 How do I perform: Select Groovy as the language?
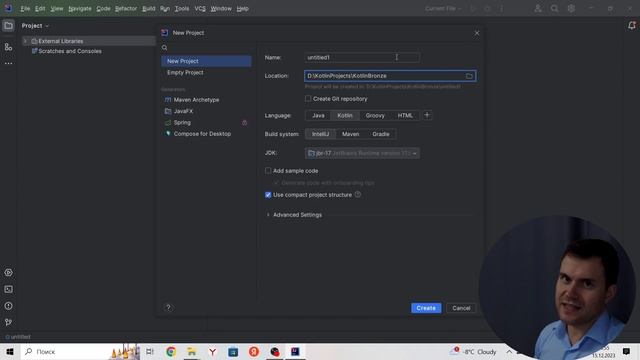click(x=375, y=116)
